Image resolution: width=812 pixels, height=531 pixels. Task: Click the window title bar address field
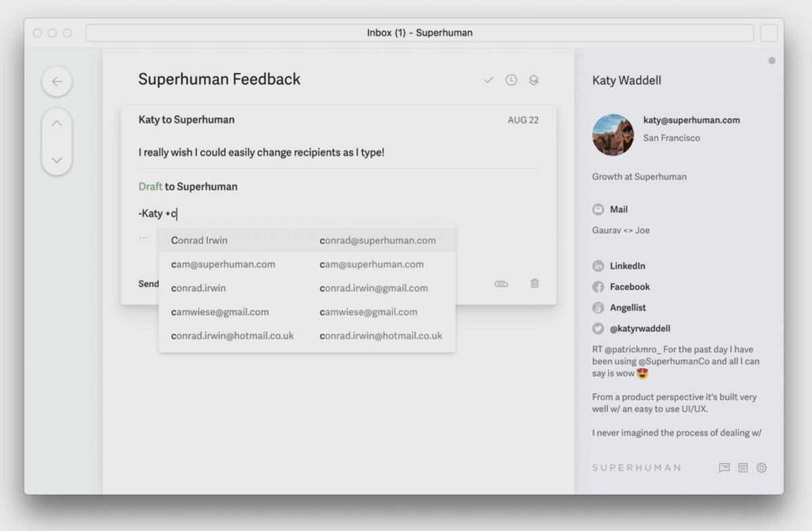[420, 33]
